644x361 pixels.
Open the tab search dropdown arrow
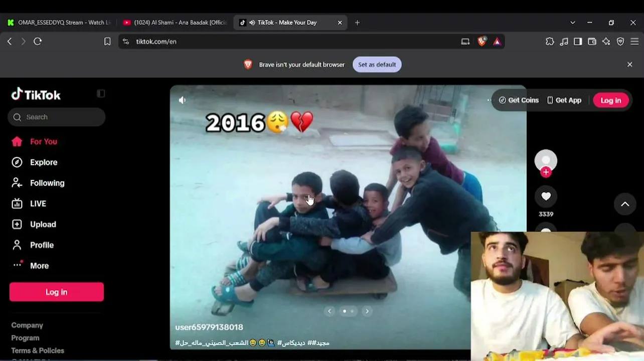[573, 23]
